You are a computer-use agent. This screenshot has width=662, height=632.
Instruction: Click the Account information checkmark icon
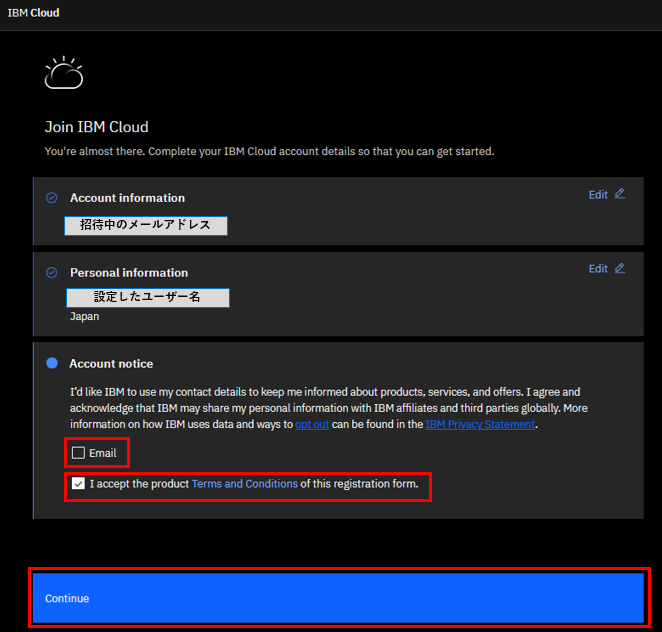(52, 198)
